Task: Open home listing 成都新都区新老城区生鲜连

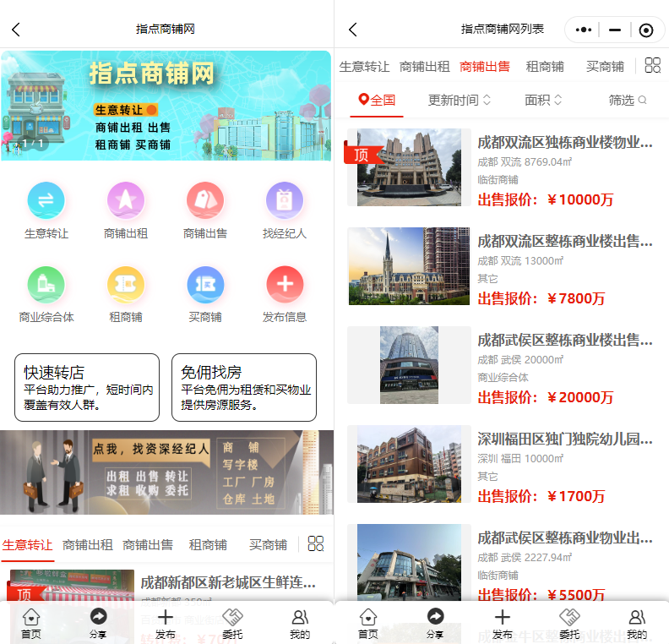Action: (228, 582)
